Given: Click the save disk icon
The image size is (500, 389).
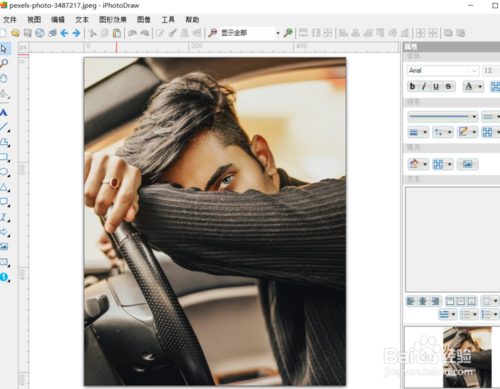Looking at the screenshot, I should tap(27, 33).
